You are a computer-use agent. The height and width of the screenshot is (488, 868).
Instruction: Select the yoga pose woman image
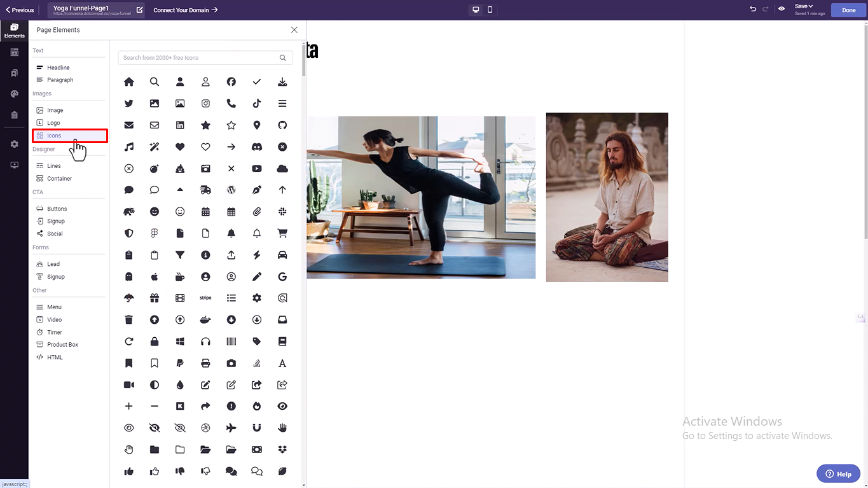pyautogui.click(x=421, y=197)
